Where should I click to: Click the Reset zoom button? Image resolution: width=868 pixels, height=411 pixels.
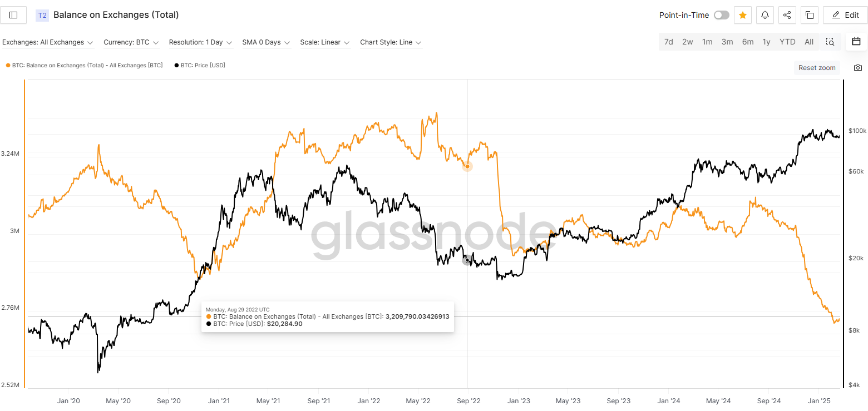pos(817,68)
